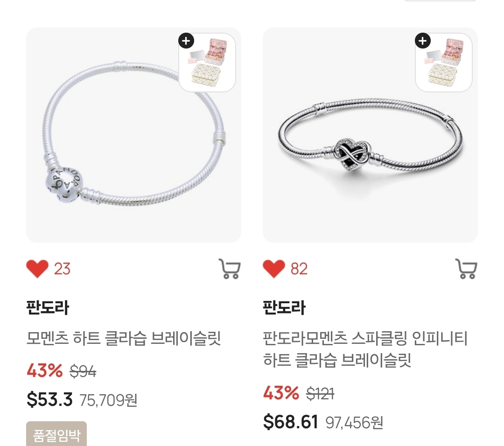Toggle the heart like with 82 likes
The height and width of the screenshot is (446, 504).
point(274,269)
